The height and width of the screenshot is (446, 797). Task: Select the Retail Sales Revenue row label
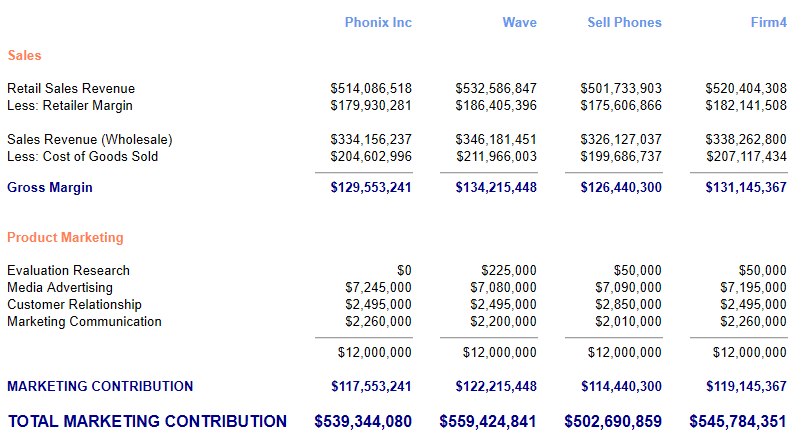(x=71, y=88)
